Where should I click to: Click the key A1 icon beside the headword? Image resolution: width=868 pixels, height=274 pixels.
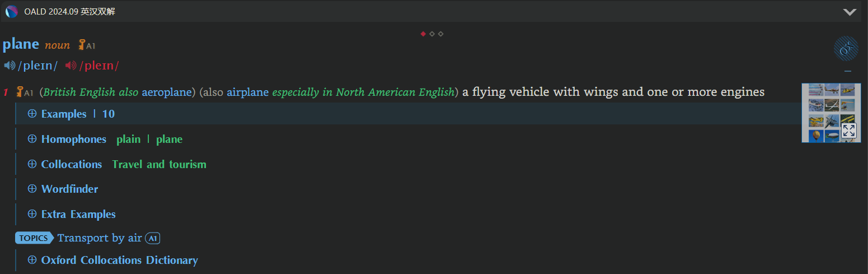coord(86,45)
